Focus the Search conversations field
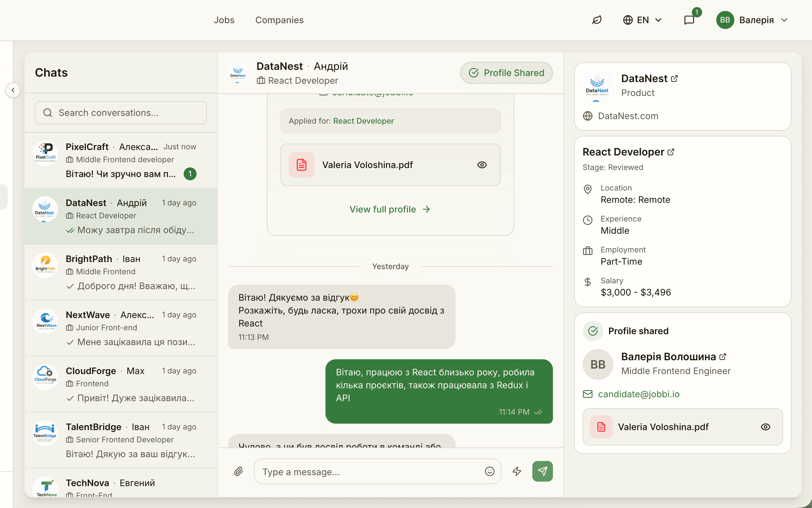 pos(121,113)
